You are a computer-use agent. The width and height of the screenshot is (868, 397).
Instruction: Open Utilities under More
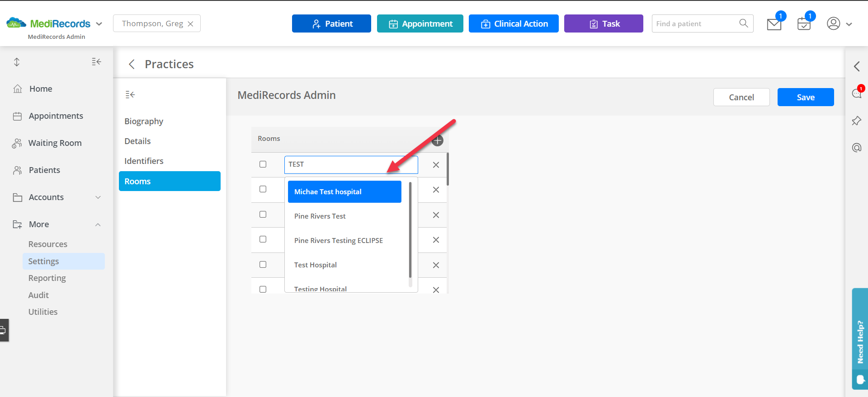(x=43, y=312)
